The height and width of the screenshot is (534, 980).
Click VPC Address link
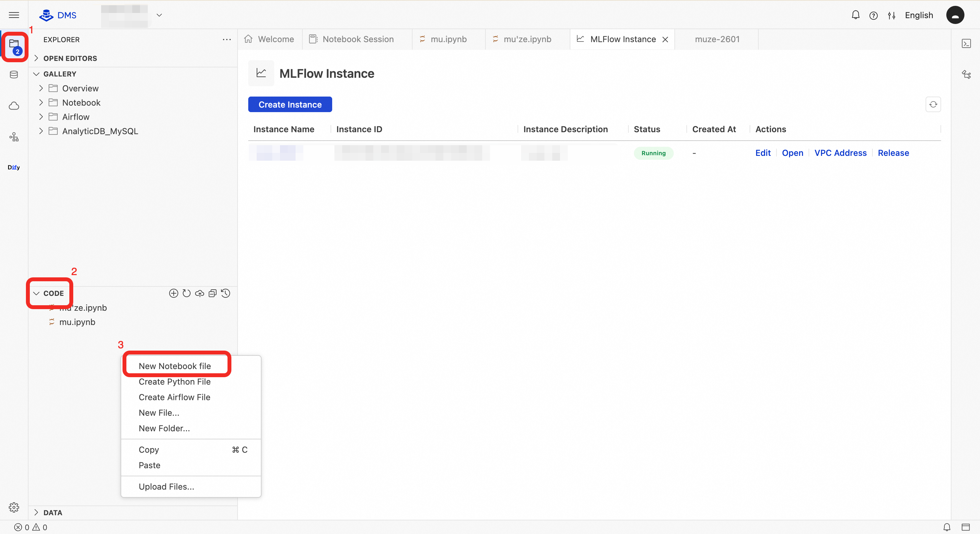(840, 153)
